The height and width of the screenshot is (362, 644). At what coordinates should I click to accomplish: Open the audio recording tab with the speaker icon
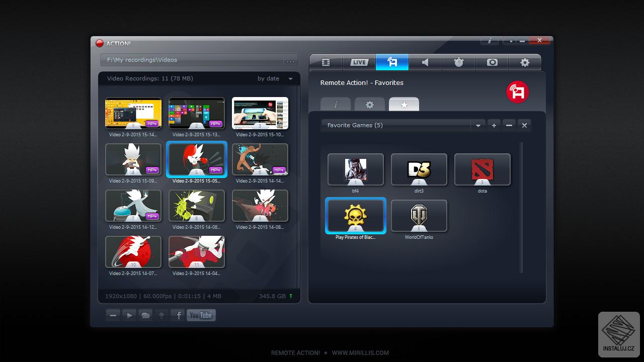(x=425, y=62)
